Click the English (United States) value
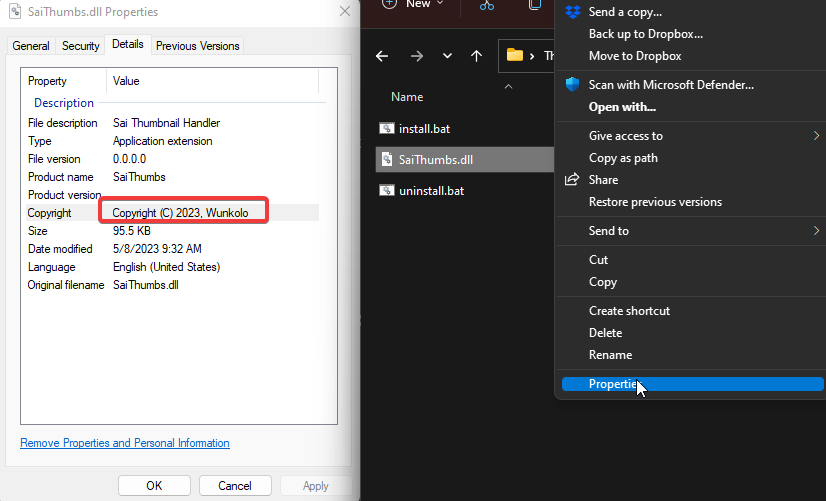Viewport: 826px width, 501px height. pyautogui.click(x=166, y=267)
